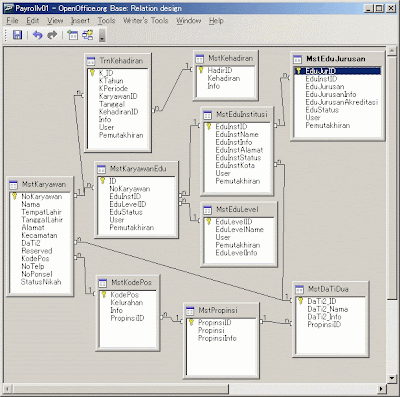The height and width of the screenshot is (397, 400).
Task: Click the Add Tables toolbar icon
Action: 72,35
